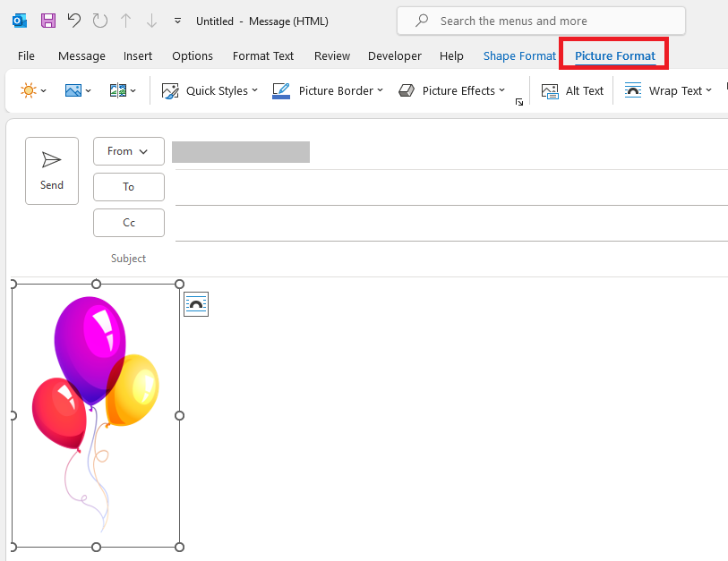This screenshot has height=561, width=728.
Task: Open the Help tab
Action: click(451, 56)
